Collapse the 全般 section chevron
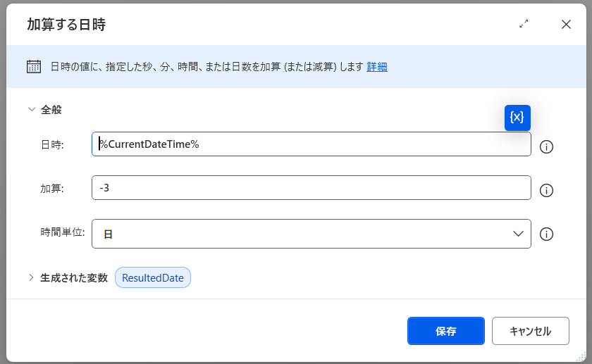The height and width of the screenshot is (364, 592). (x=31, y=109)
